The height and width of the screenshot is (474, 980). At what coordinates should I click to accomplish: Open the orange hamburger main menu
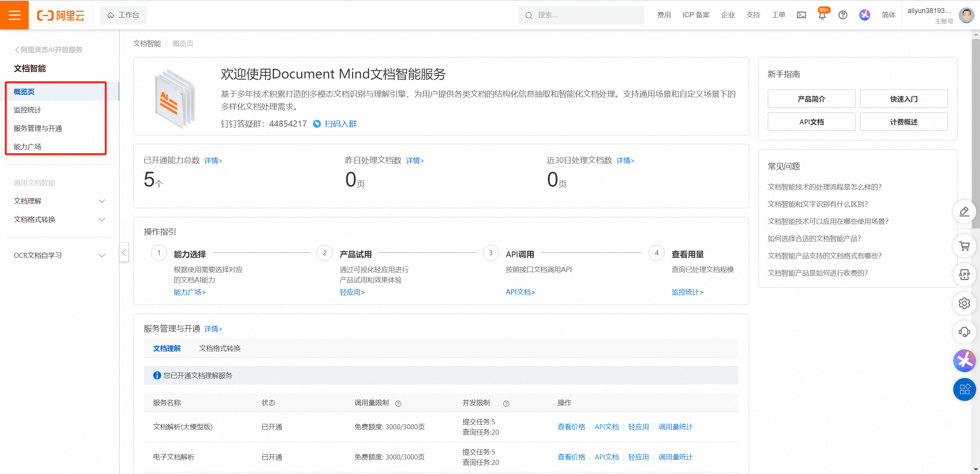point(14,15)
